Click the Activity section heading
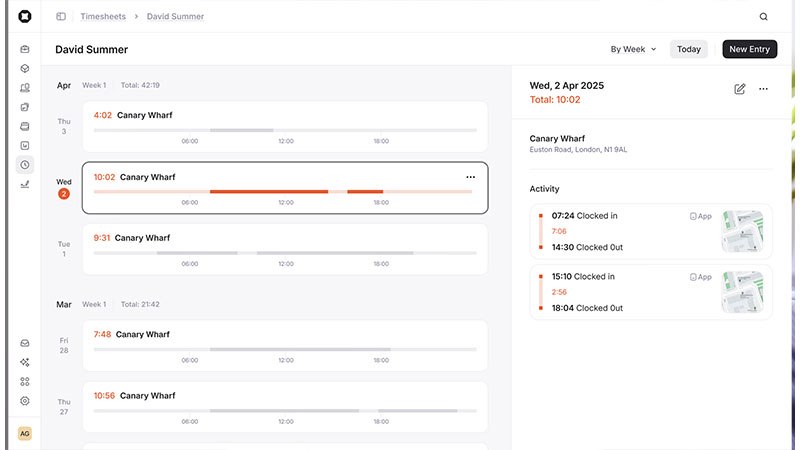Viewport: 800px width, 450px height. point(544,189)
